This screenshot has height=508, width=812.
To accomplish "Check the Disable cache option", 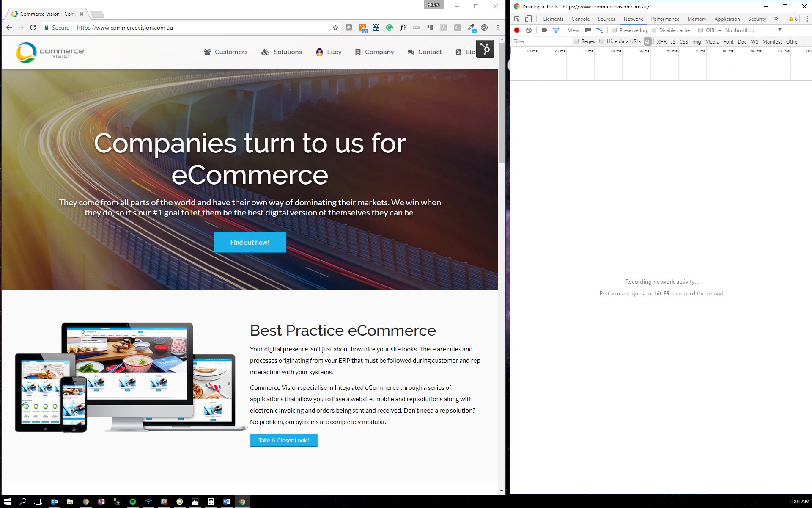I will pyautogui.click(x=654, y=30).
